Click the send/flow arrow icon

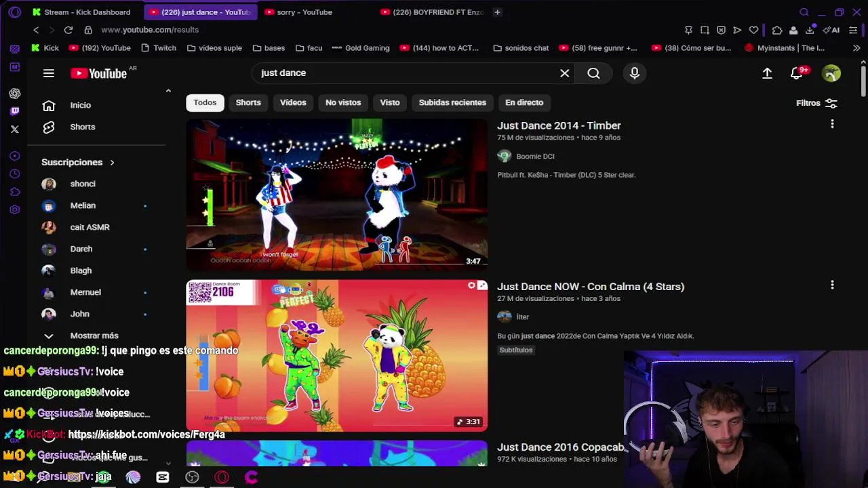click(x=737, y=30)
